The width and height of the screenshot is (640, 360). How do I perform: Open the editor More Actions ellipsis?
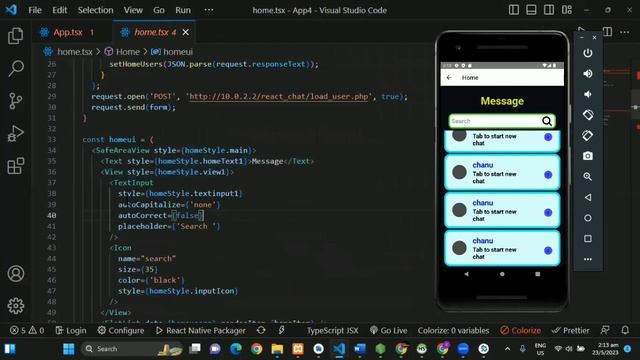click(624, 32)
